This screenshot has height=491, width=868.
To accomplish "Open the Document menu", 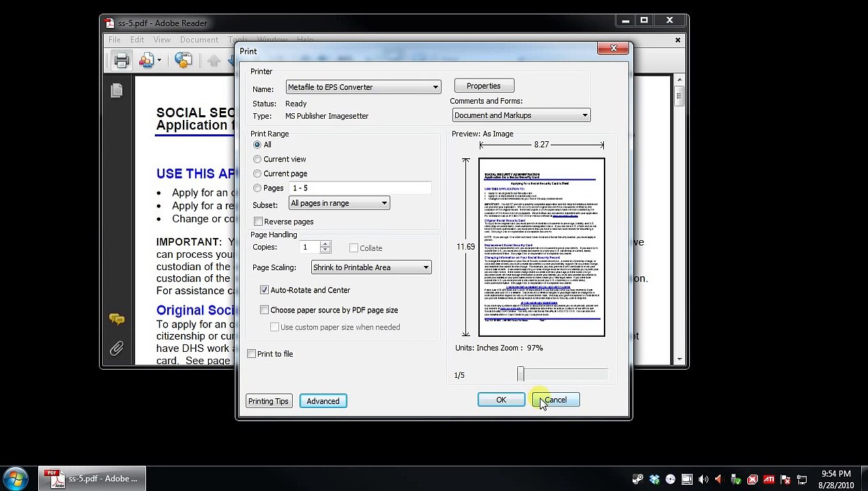I will click(199, 40).
